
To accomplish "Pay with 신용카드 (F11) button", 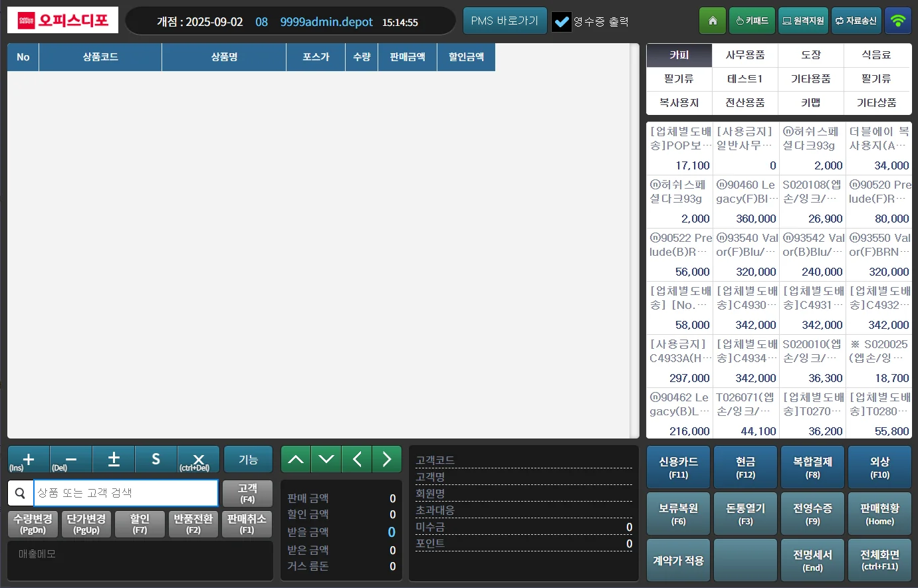I will (x=678, y=468).
